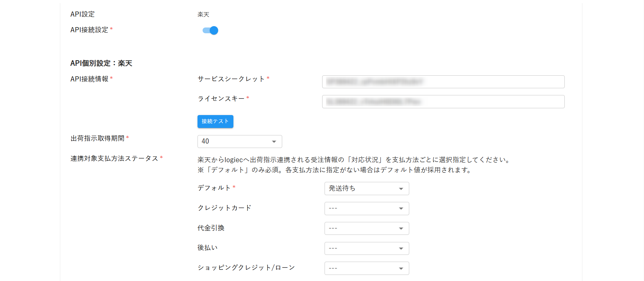Focus the ライセンスキー text field
This screenshot has height=281, width=644.
[443, 102]
